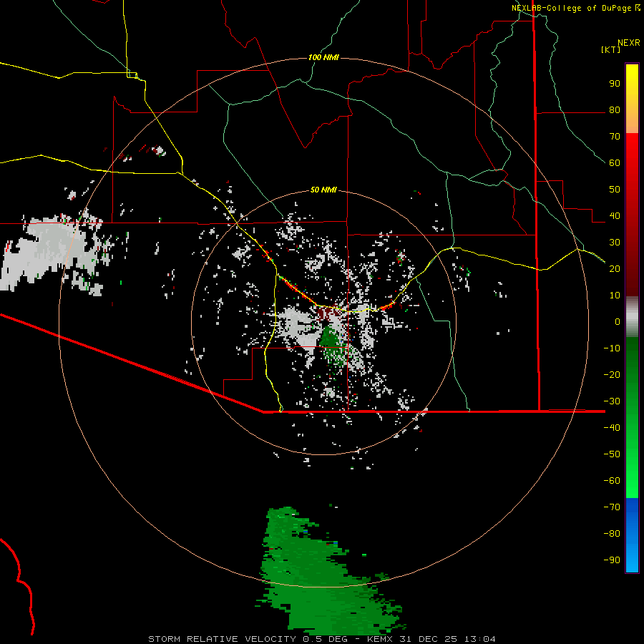Image resolution: width=644 pixels, height=644 pixels.
Task: Click the NEXLAB-College of DuPage watermark text
Action: (x=575, y=8)
